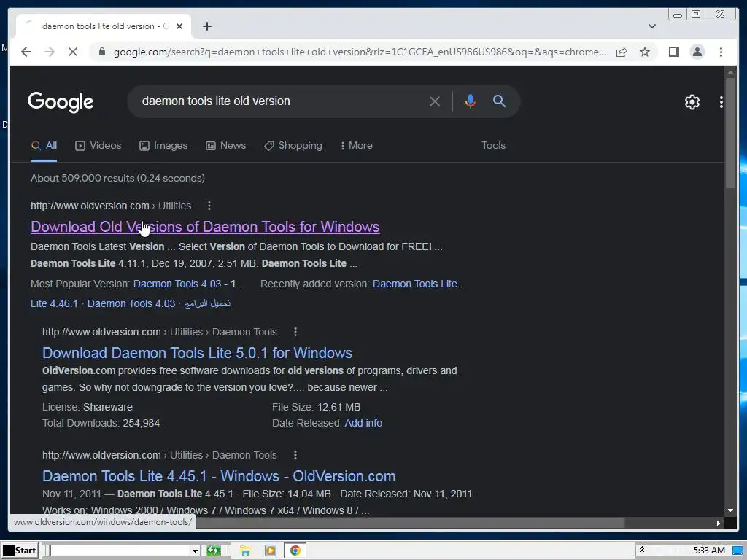
Task: Open Chrome's three-dot menu
Action: (721, 52)
